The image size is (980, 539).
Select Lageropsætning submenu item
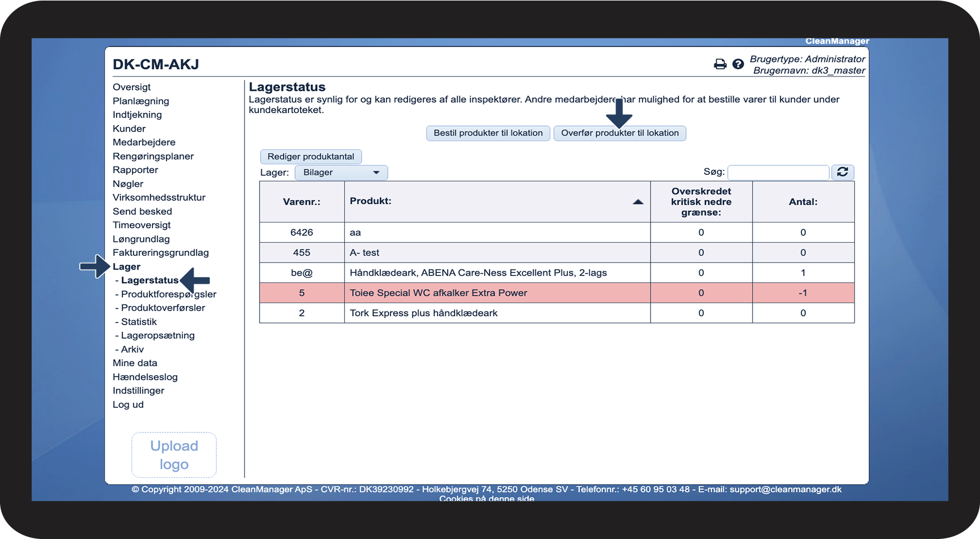coord(158,336)
